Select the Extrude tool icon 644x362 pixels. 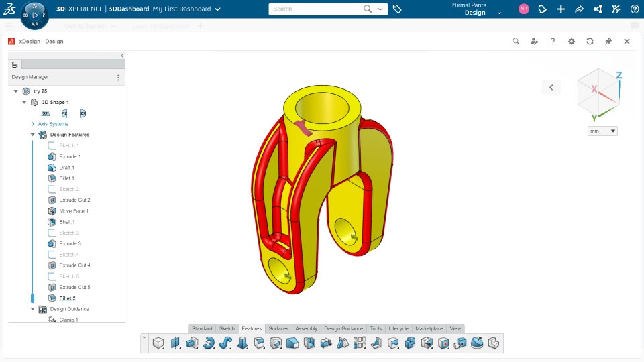click(x=192, y=343)
